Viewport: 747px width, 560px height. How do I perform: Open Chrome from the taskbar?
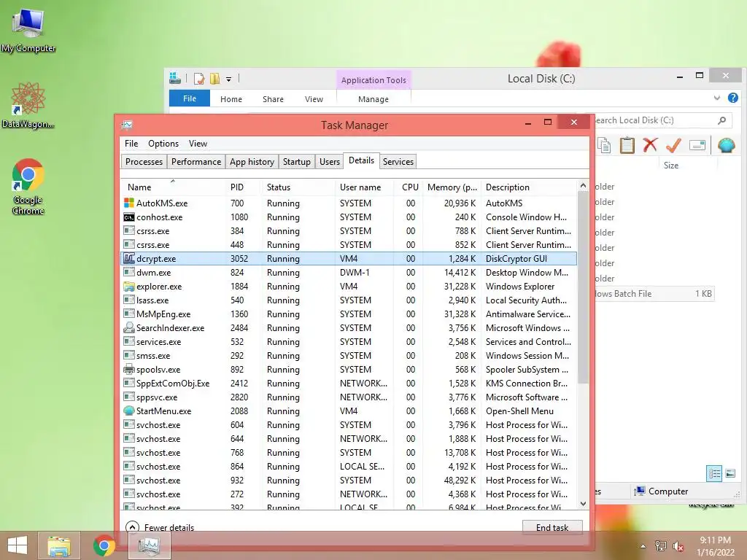[104, 545]
